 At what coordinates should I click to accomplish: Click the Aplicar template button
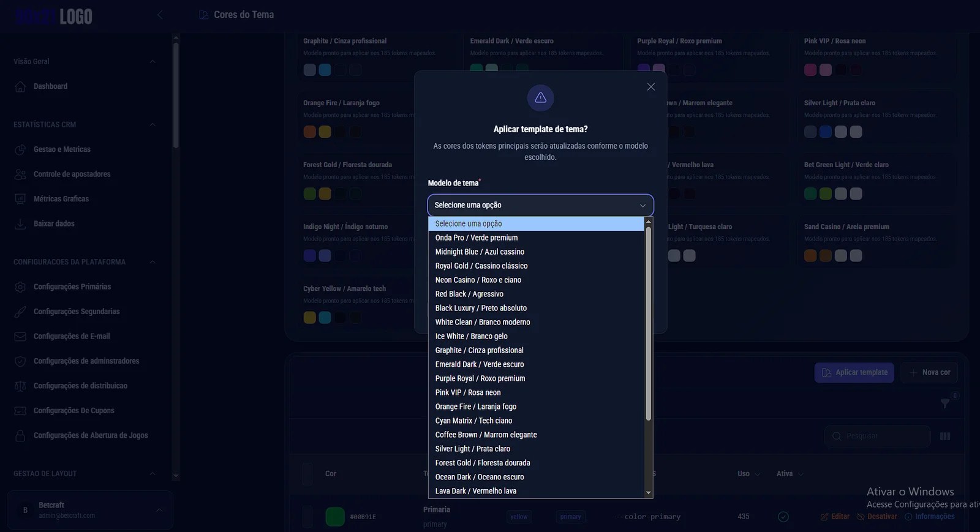point(854,372)
